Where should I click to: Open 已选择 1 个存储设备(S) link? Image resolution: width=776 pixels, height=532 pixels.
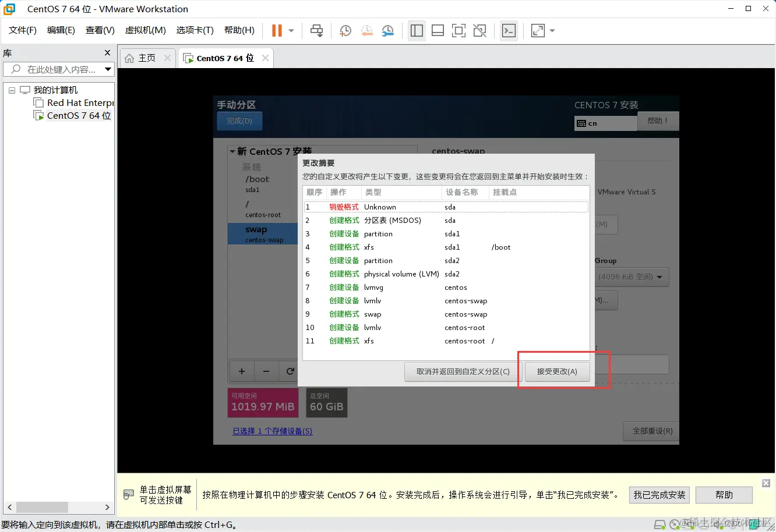[x=272, y=431]
